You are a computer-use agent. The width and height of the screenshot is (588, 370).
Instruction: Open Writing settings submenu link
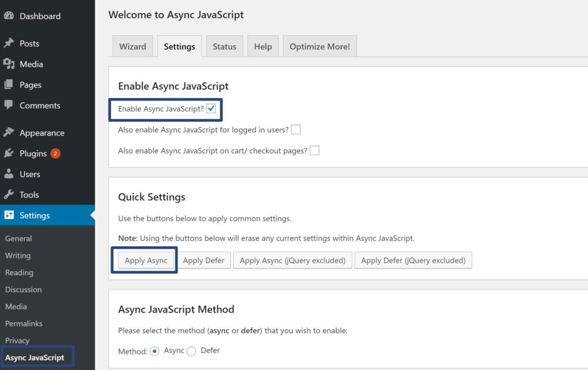point(18,256)
